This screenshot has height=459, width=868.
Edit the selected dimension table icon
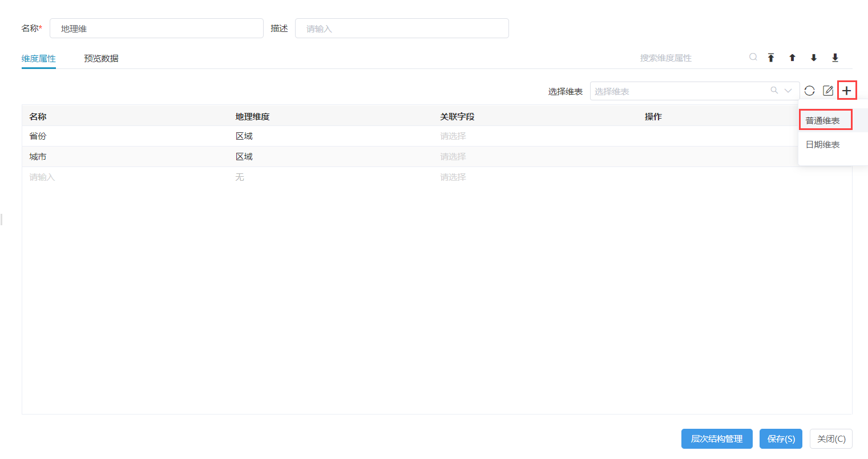coord(828,91)
